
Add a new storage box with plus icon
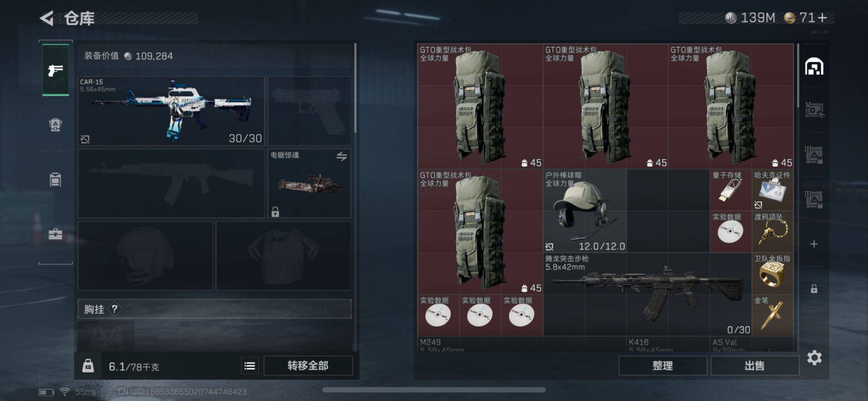pos(814,244)
